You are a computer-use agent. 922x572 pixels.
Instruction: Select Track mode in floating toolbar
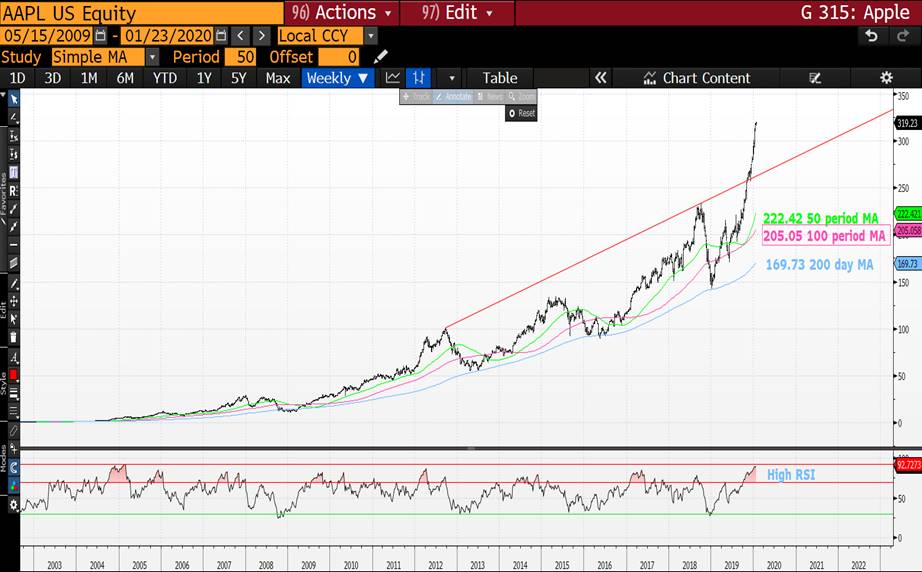416,96
